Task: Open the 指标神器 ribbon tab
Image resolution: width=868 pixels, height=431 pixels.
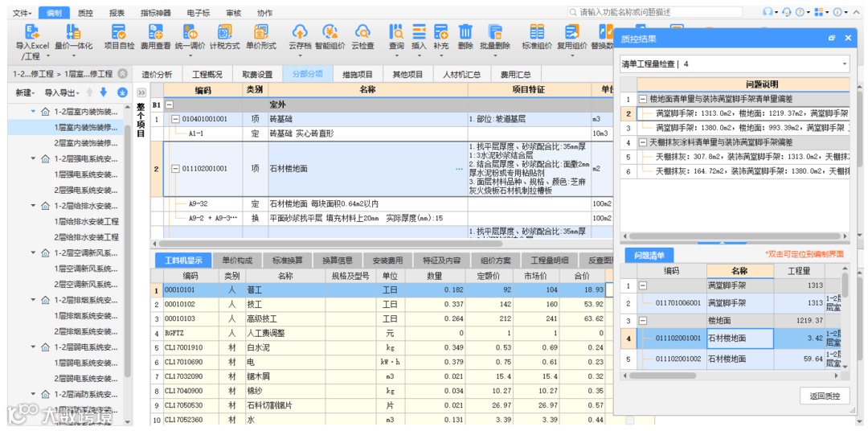Action: tap(156, 13)
